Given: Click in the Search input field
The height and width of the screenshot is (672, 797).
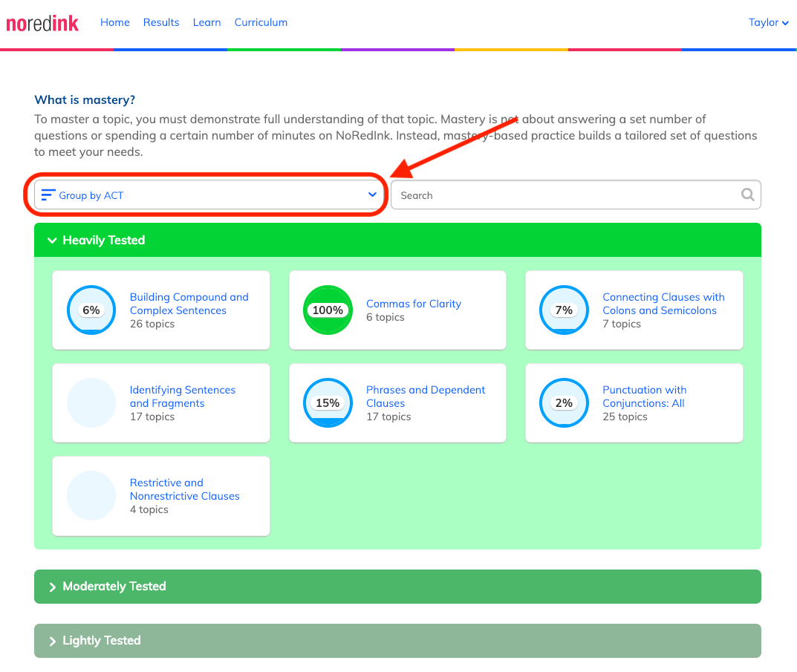Looking at the screenshot, I should [x=576, y=195].
